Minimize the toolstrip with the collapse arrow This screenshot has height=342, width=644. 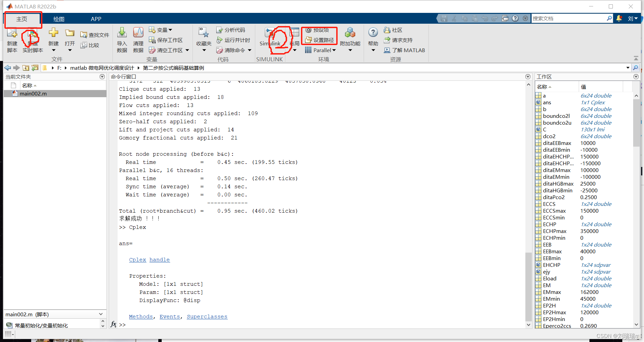[636, 58]
